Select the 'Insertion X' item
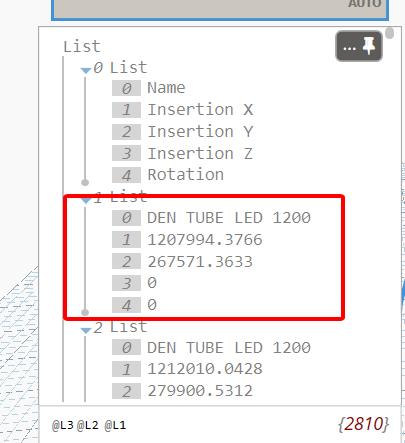Image resolution: width=405 pixels, height=443 pixels. (x=200, y=110)
